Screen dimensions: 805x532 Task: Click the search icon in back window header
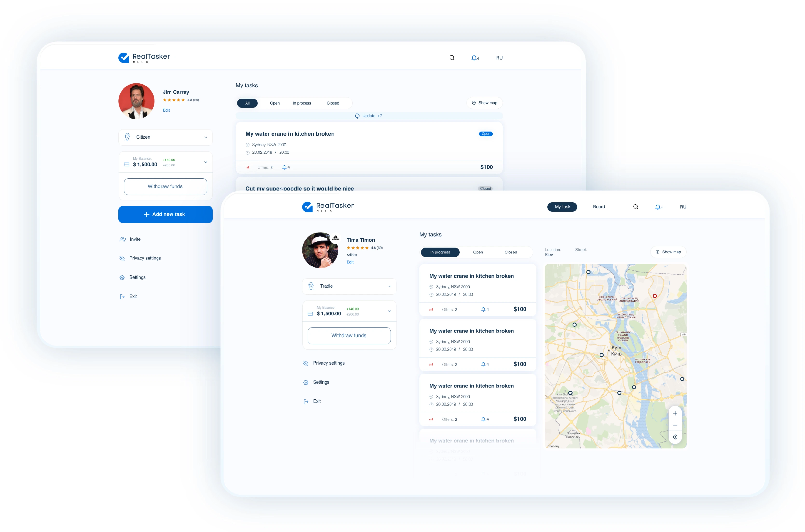452,58
